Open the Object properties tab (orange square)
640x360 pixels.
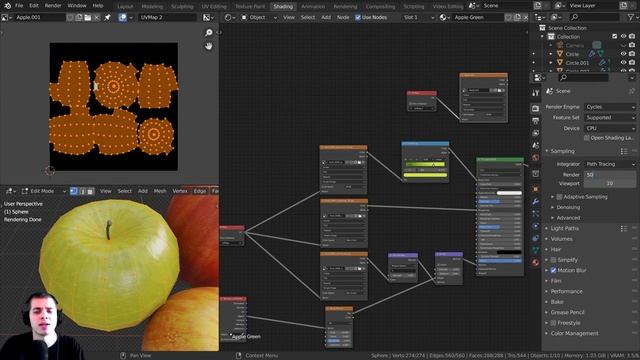536,189
